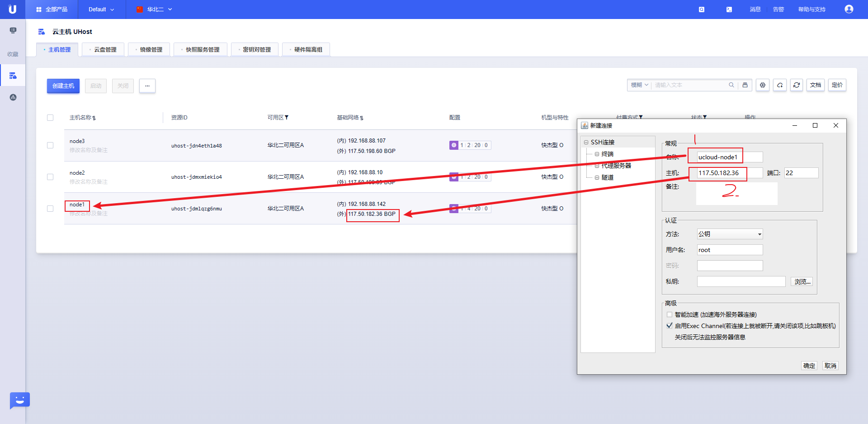Click the 主机 field with 117.50.182.36
Screen dimensions: 868x424
click(x=730, y=173)
